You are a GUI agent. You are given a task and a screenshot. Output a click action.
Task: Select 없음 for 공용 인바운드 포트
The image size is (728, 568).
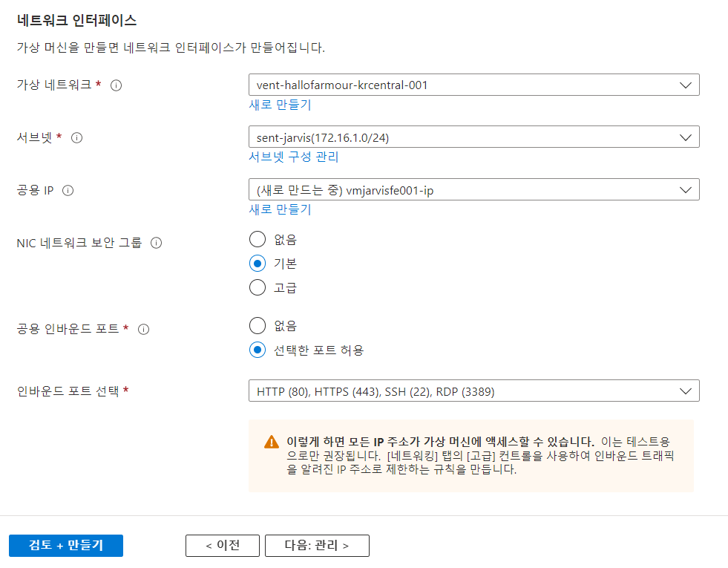[258, 326]
